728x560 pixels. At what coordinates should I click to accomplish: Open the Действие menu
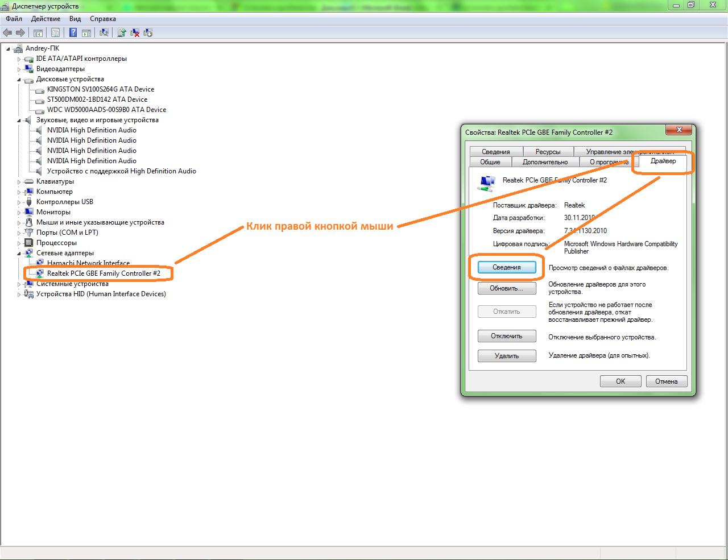[x=45, y=19]
